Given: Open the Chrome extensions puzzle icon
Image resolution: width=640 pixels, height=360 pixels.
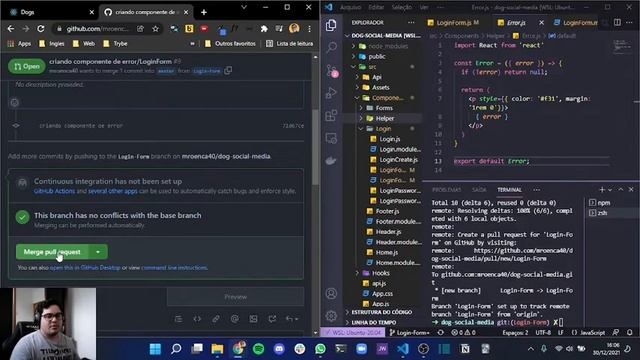Looking at the screenshot, I should click(x=264, y=29).
